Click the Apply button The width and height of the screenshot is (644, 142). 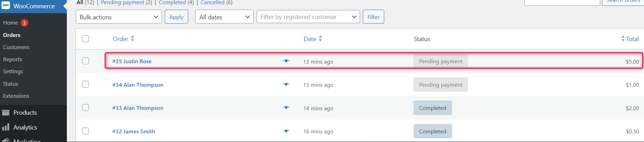[x=176, y=17]
